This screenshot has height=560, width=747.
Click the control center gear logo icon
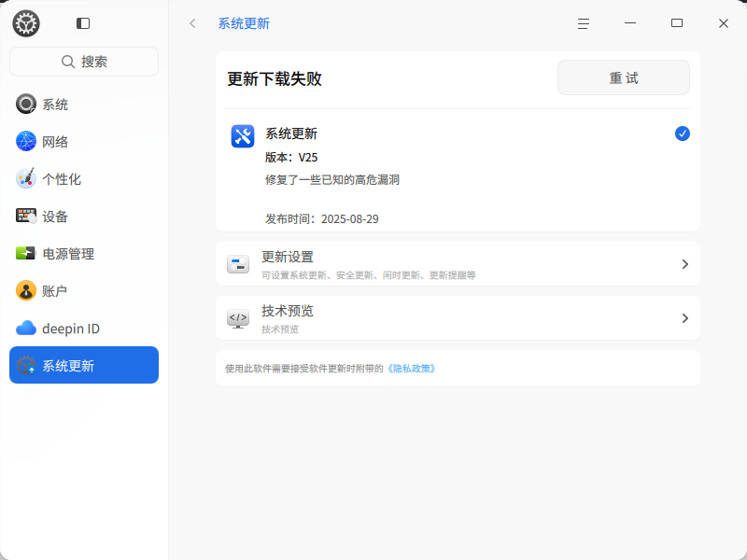(x=26, y=23)
